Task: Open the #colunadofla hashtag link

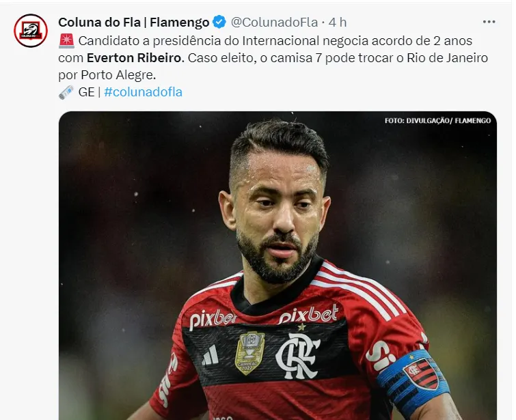Action: [143, 92]
